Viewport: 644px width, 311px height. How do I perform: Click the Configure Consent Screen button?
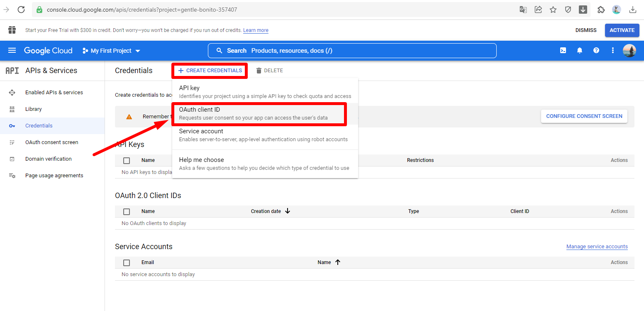pos(584,116)
